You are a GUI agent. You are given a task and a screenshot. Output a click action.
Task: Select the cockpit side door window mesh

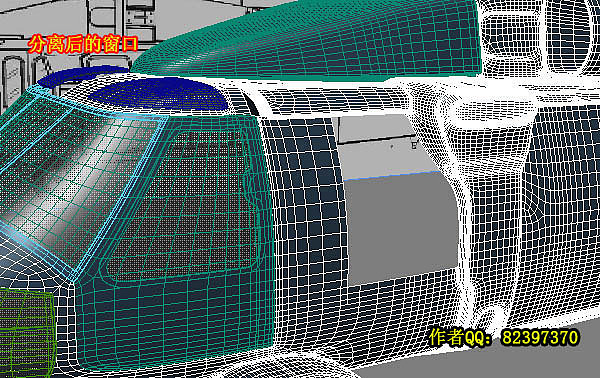click(x=188, y=207)
